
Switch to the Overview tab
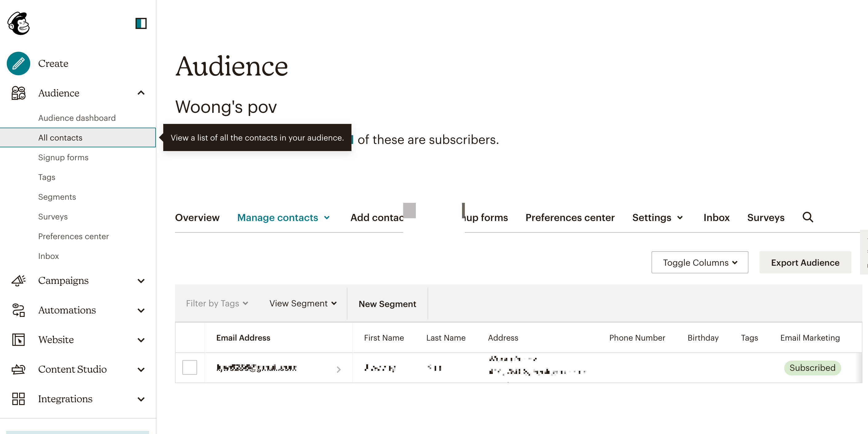[197, 218]
